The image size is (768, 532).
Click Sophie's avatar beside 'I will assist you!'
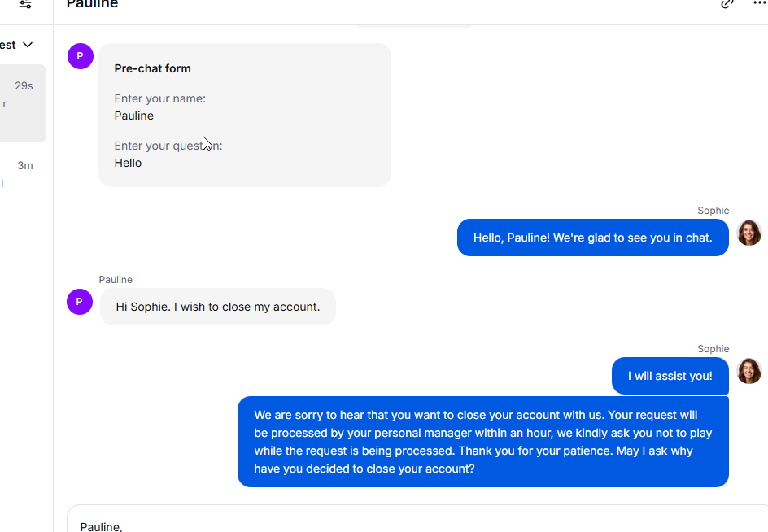[748, 372]
